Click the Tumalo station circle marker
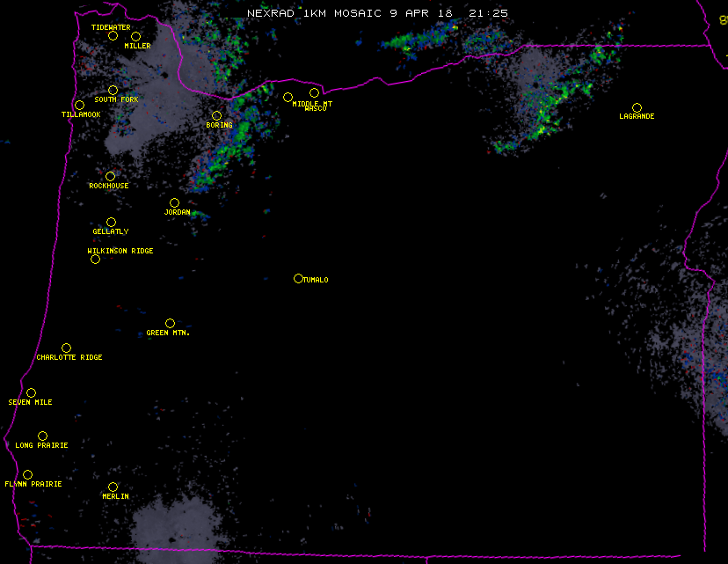 pos(298,279)
